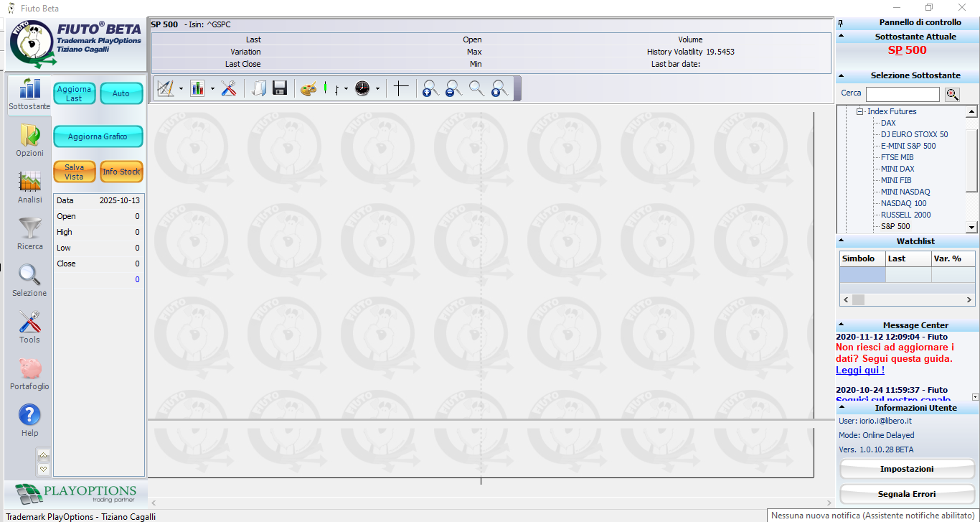Open the Portafoglio piggy bank section
The height and width of the screenshot is (522, 980).
(x=29, y=374)
